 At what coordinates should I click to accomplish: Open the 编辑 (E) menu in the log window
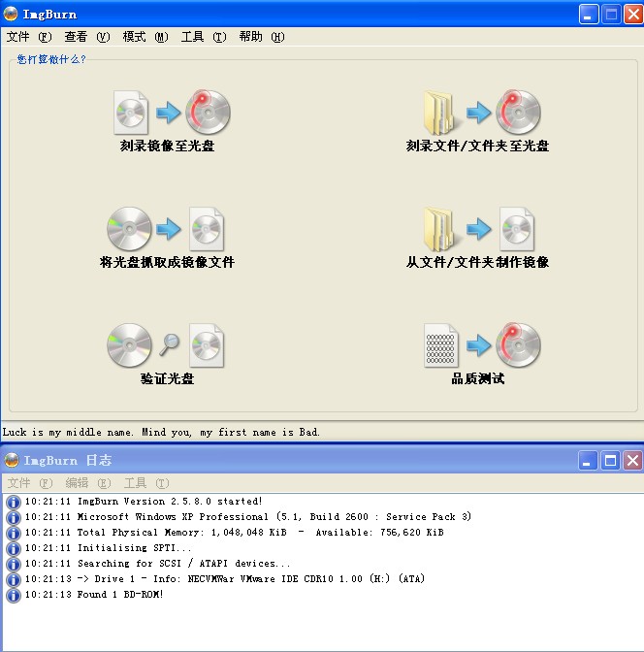pyautogui.click(x=88, y=483)
